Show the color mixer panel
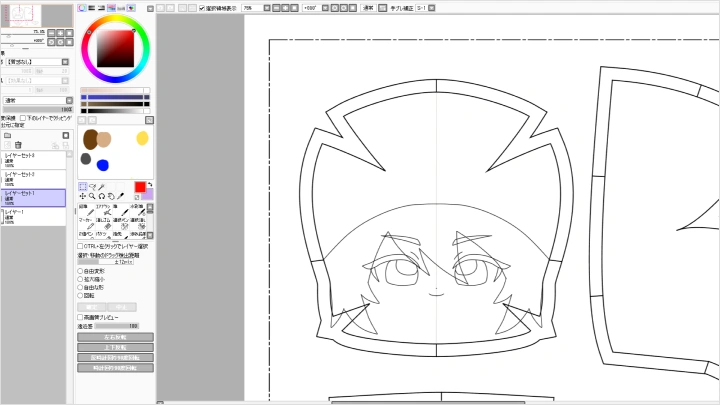Screen dimensions: 720x405 click(x=111, y=8)
